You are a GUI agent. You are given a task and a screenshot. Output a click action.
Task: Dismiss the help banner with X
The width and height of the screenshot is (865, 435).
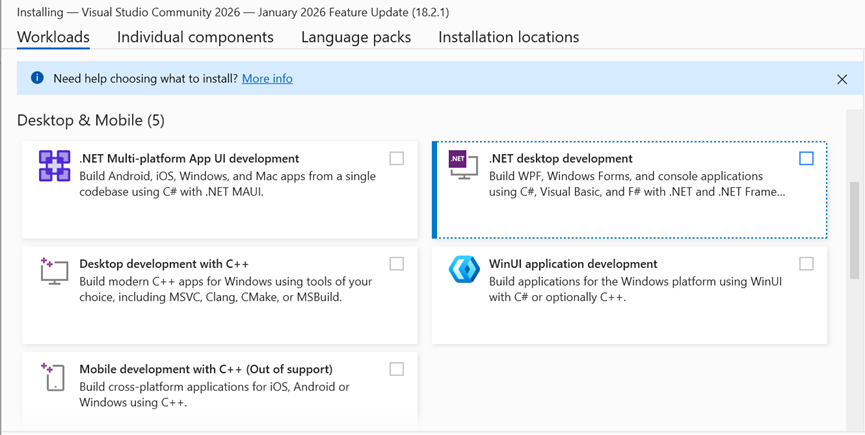(842, 79)
